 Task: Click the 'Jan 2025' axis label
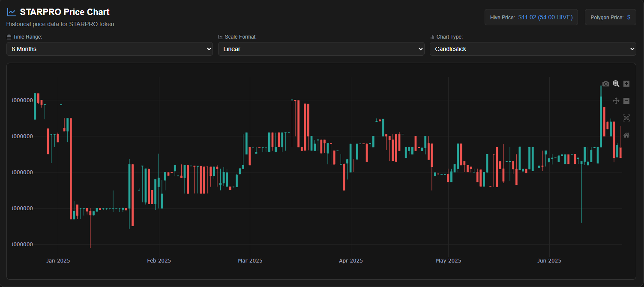[58, 261]
